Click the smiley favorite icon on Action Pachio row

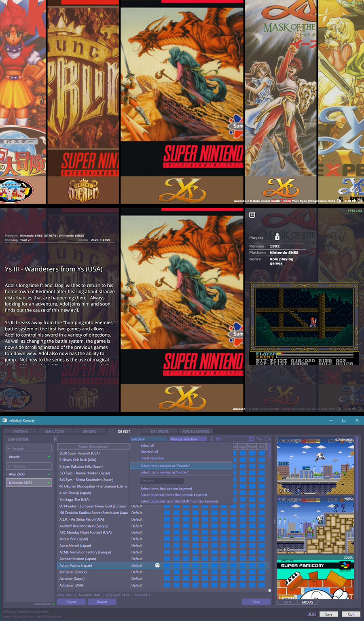(157, 565)
